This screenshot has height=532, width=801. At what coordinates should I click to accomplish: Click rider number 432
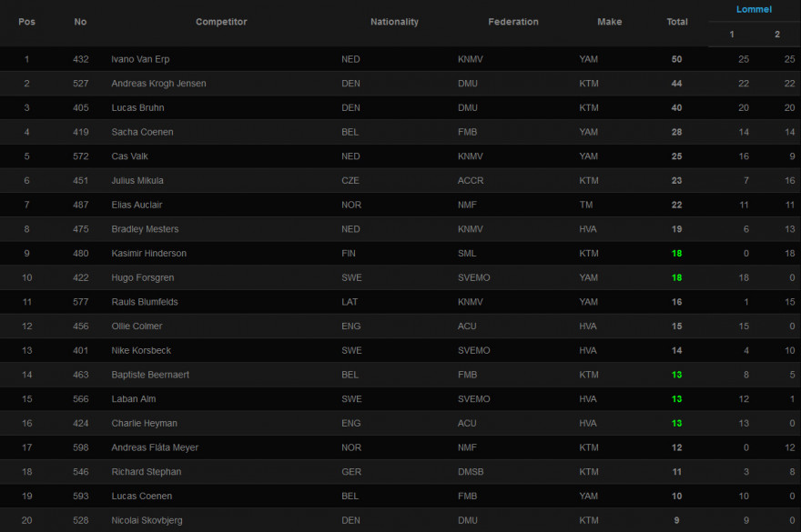coord(81,59)
